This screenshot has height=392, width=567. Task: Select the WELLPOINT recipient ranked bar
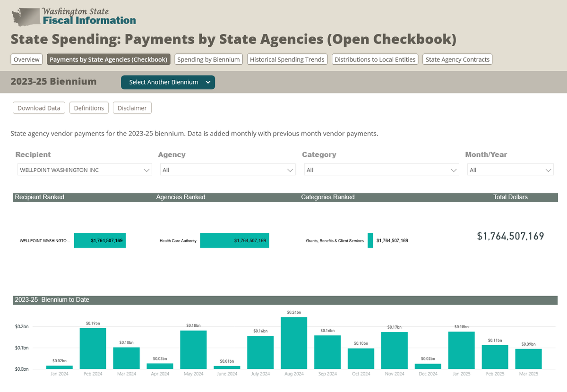click(x=100, y=240)
